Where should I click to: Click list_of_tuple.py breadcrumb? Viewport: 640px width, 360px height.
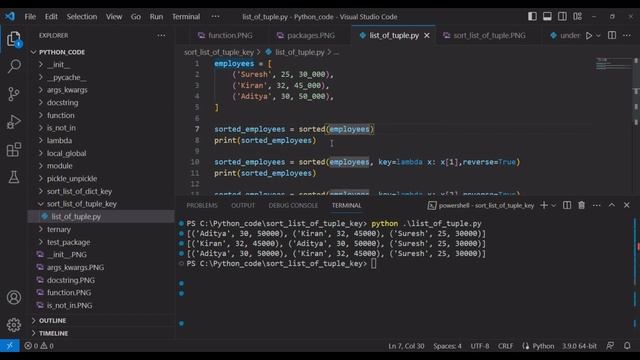300,52
